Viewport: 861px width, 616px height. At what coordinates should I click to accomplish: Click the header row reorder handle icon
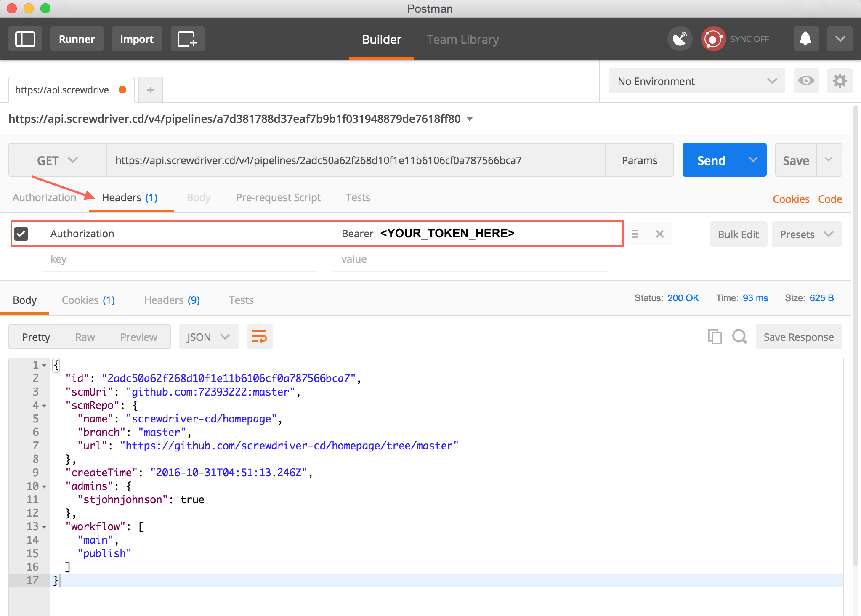coord(635,234)
